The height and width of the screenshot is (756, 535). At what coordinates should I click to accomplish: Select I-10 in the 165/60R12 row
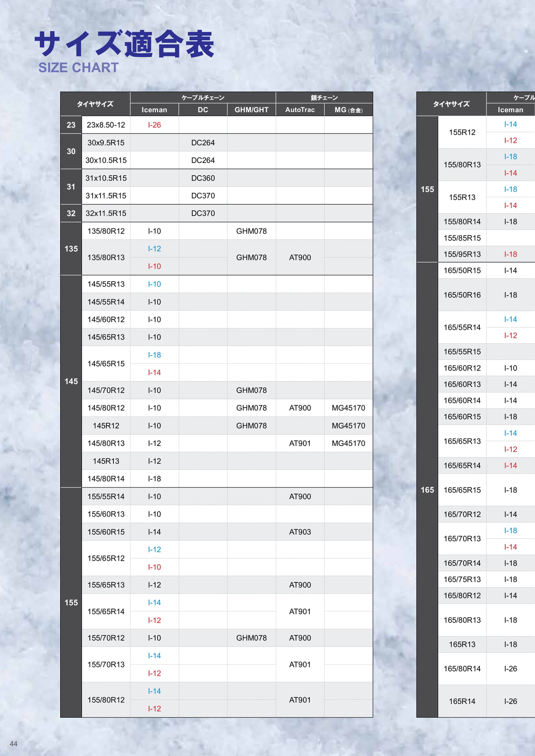(511, 368)
